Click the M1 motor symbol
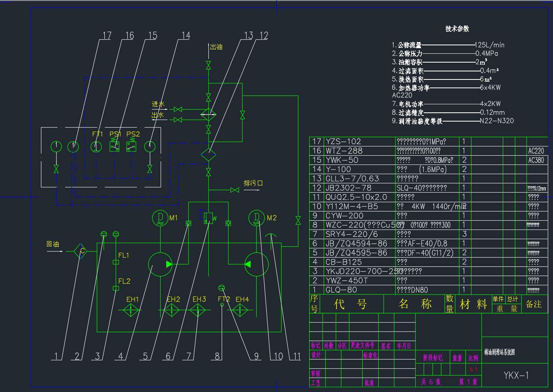The width and height of the screenshot is (553, 392). click(x=160, y=218)
